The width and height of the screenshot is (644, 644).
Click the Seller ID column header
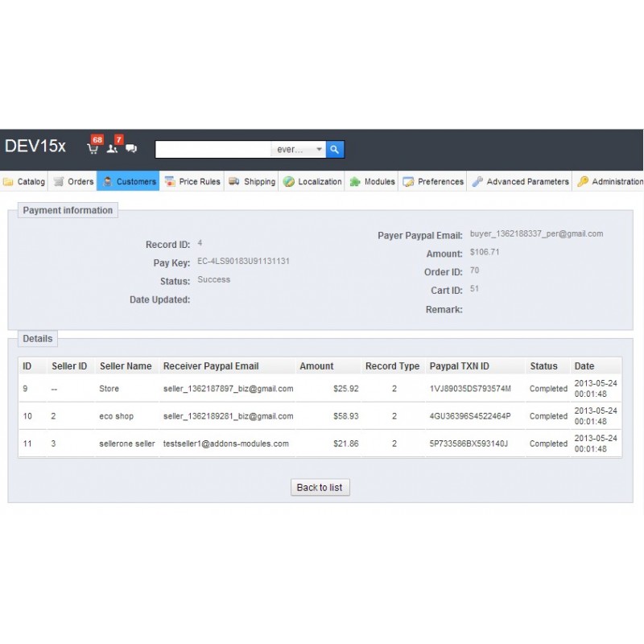(x=69, y=366)
